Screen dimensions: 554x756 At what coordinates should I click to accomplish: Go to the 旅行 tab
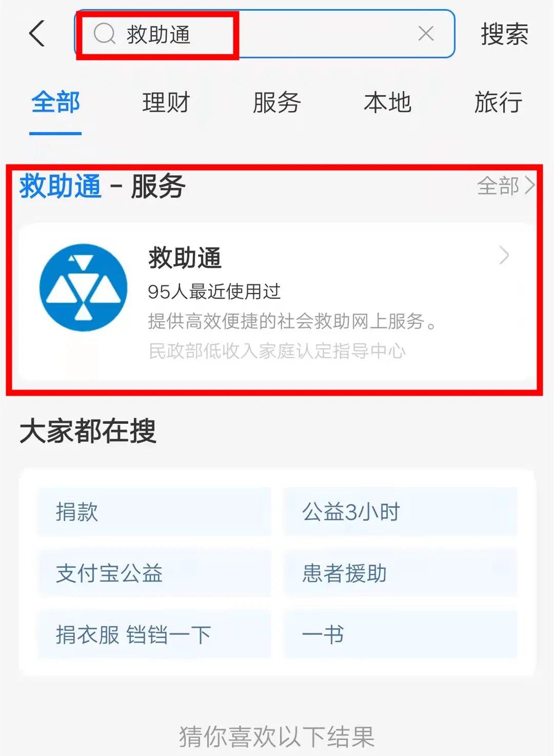(499, 103)
